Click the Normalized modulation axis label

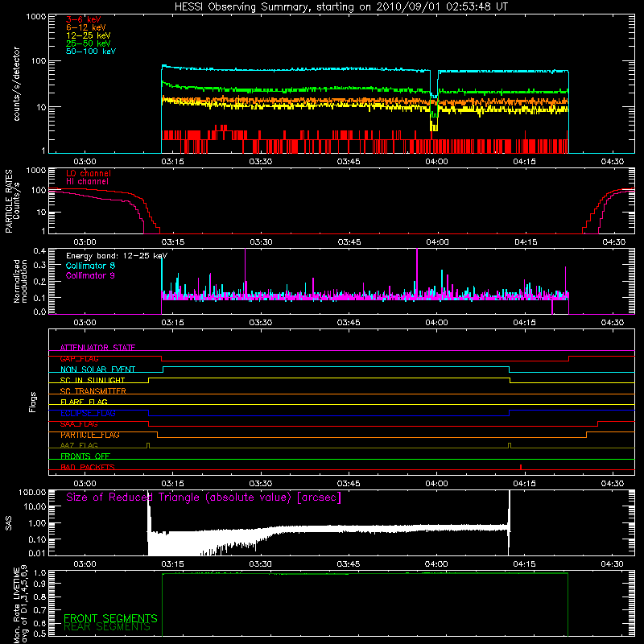pyautogui.click(x=20, y=281)
